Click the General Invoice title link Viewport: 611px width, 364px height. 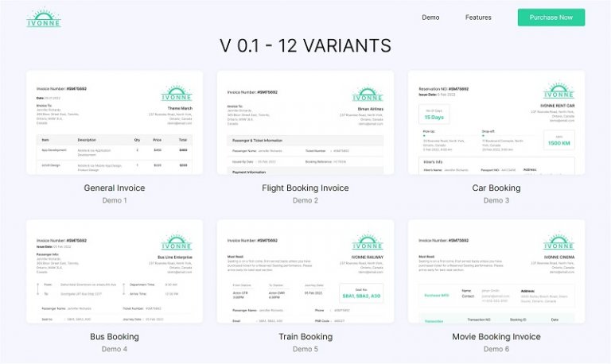(x=115, y=188)
